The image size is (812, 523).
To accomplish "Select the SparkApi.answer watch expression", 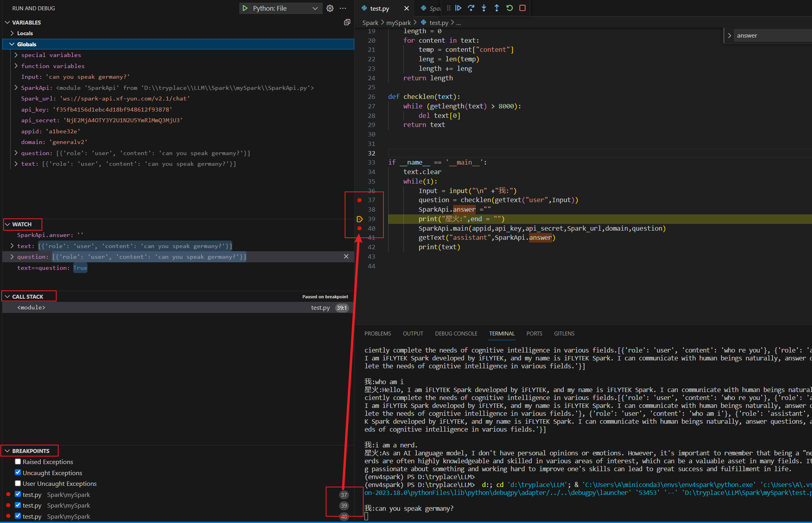I will pos(178,235).
